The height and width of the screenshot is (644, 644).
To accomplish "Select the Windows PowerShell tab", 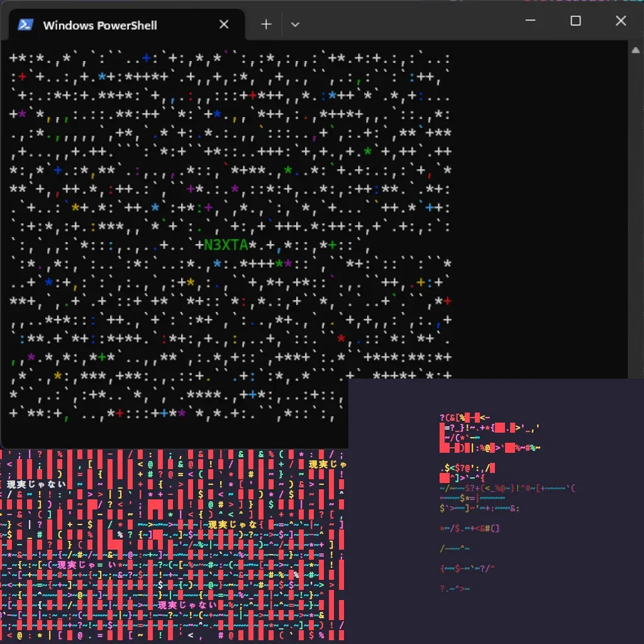I will (126, 25).
